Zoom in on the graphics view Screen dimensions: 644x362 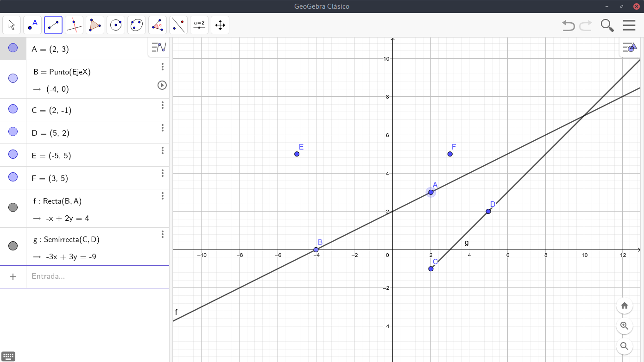pos(625,326)
